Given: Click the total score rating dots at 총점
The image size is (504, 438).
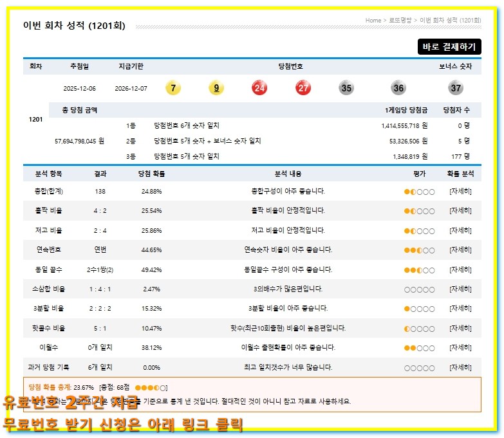Looking at the screenshot, I should pos(151,388).
